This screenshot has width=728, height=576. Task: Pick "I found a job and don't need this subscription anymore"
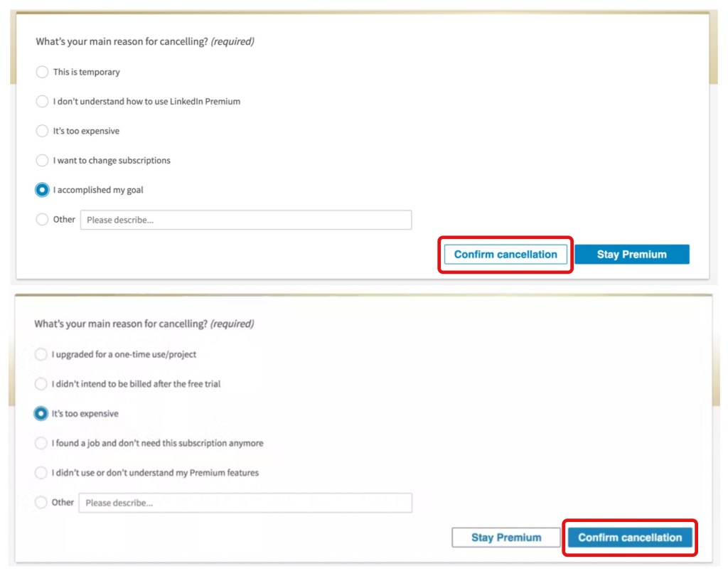click(41, 443)
